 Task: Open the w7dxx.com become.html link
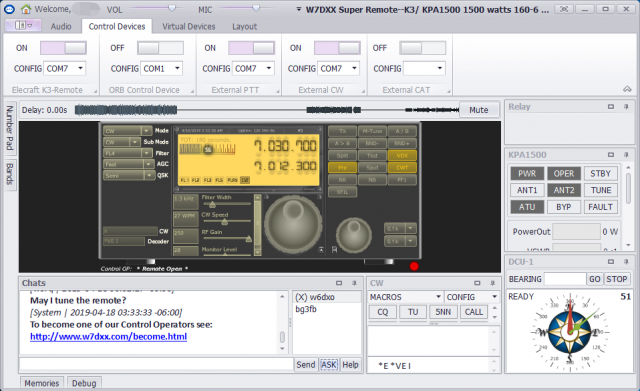[x=109, y=337]
